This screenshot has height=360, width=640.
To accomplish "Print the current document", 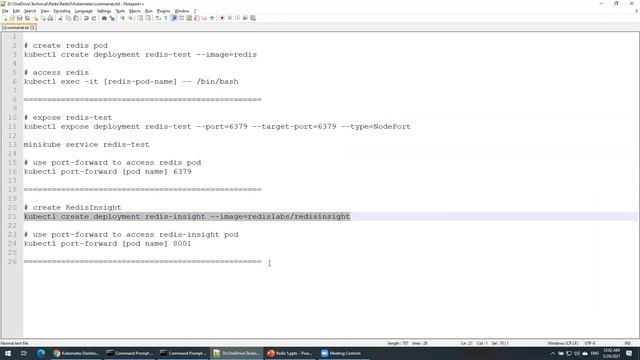I will pos(50,18).
